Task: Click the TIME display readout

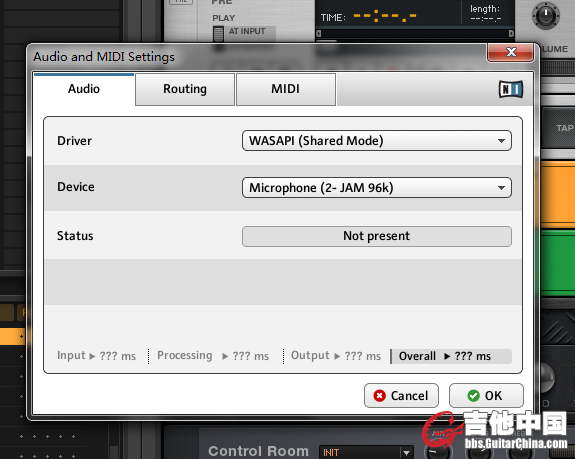Action: tap(369, 17)
